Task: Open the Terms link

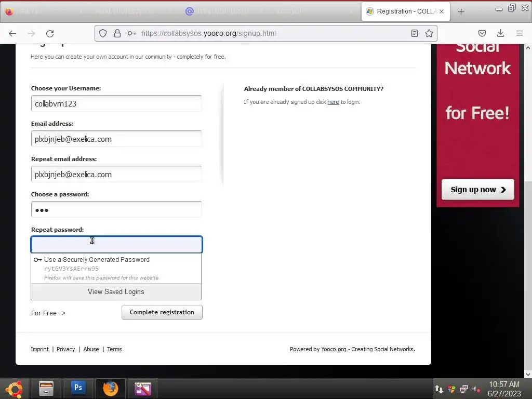Action: pos(114,349)
